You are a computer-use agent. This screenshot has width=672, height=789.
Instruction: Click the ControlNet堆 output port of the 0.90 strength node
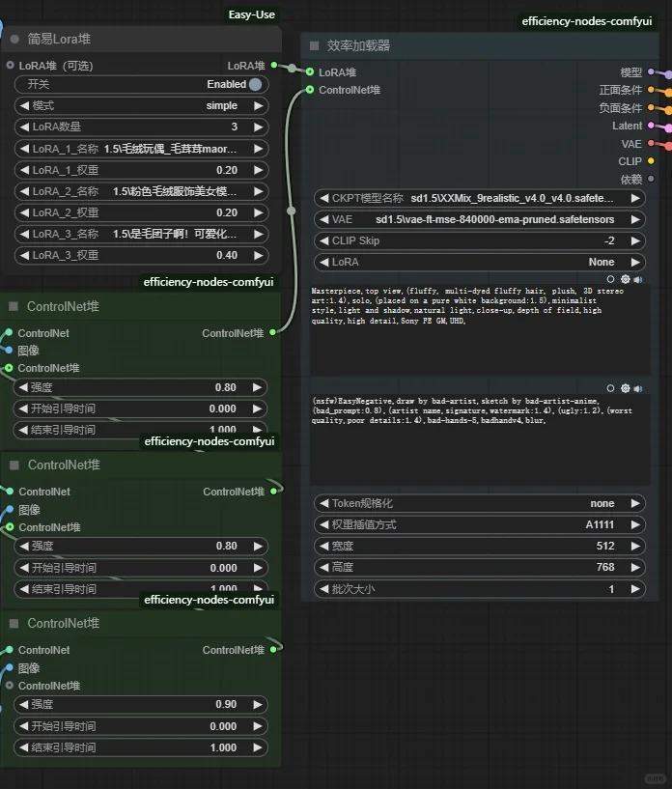[273, 649]
